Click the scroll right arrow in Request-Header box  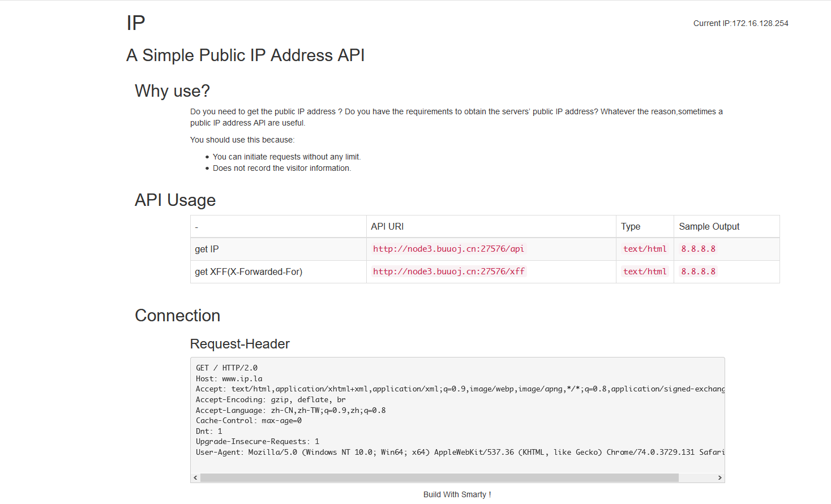tap(719, 478)
